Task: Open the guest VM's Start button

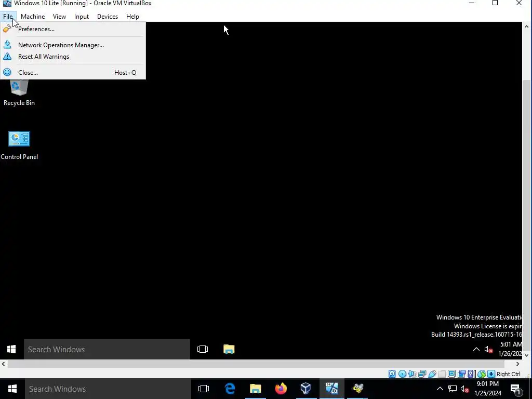Action: coord(11,349)
